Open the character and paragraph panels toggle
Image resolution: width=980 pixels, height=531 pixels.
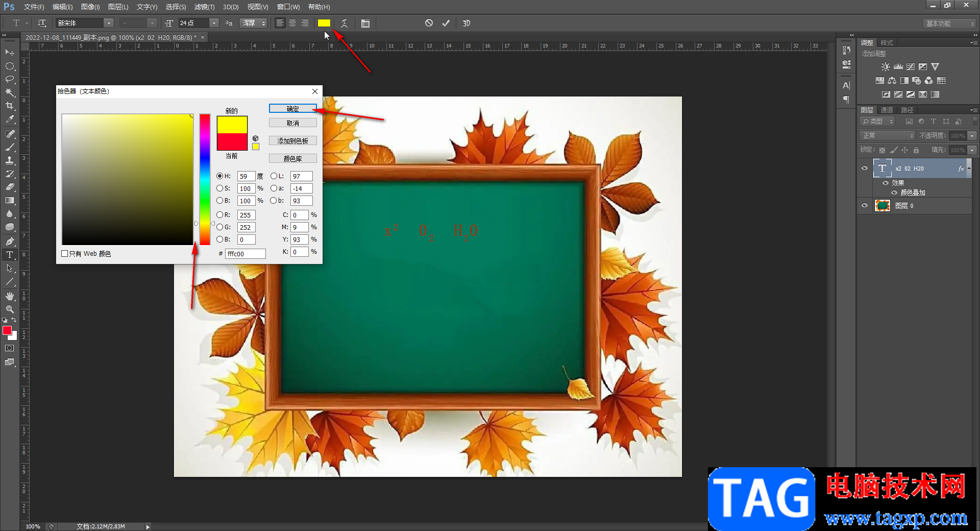(x=365, y=23)
